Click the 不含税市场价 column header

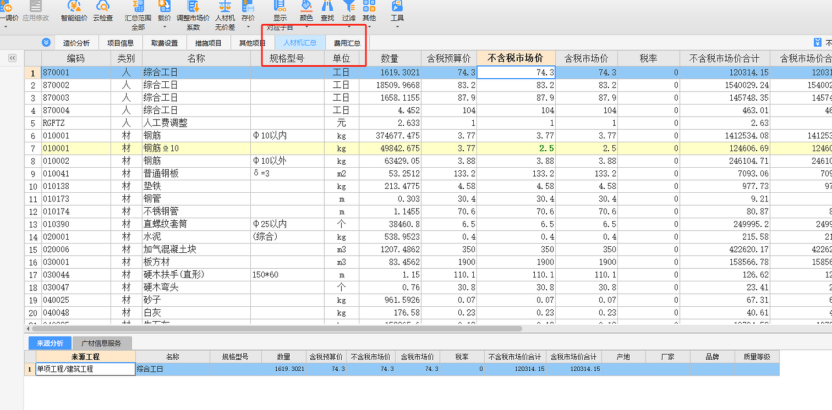coord(517,58)
